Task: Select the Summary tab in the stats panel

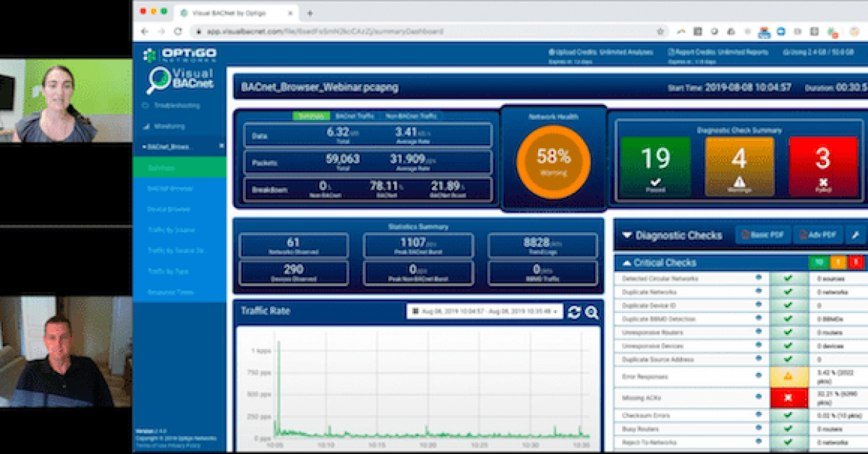Action: [x=311, y=116]
